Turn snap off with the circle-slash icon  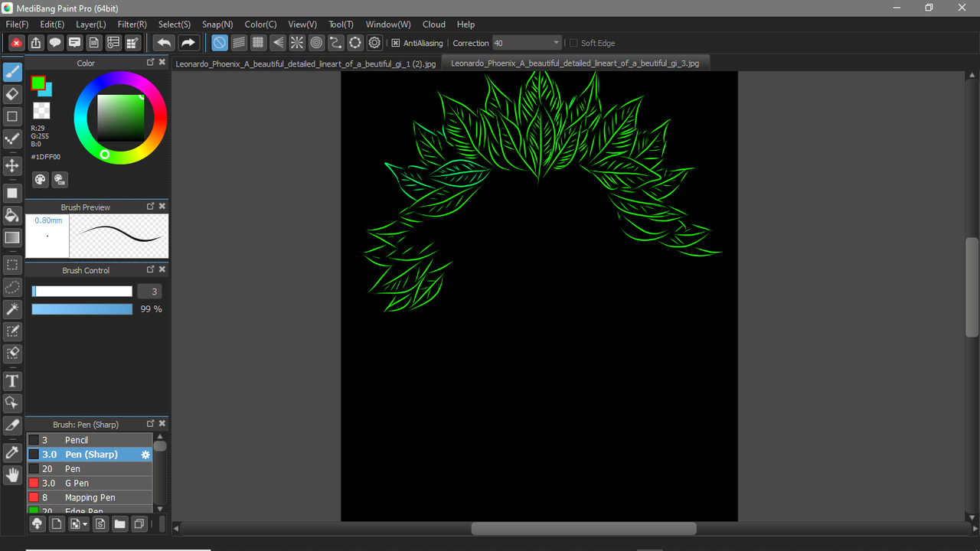[220, 43]
